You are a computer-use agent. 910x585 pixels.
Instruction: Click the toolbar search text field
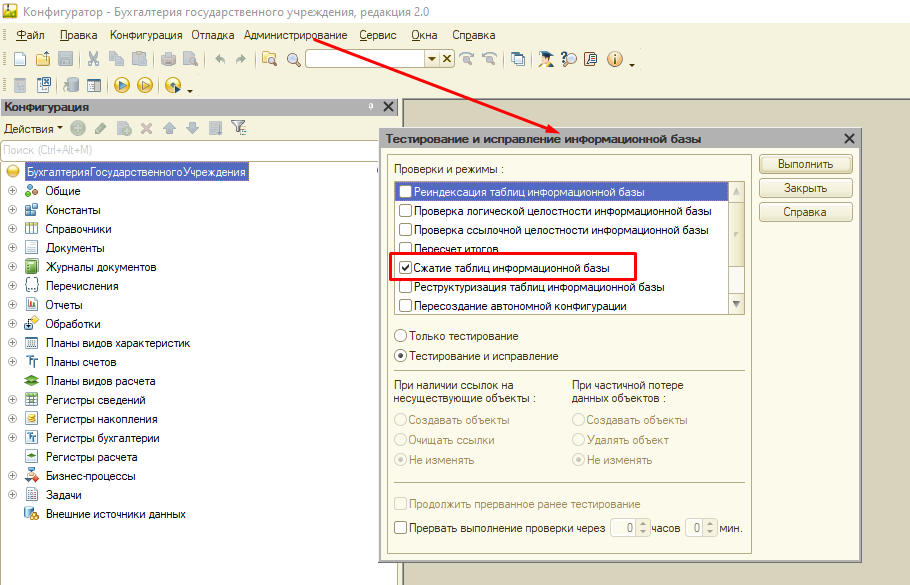(x=366, y=59)
